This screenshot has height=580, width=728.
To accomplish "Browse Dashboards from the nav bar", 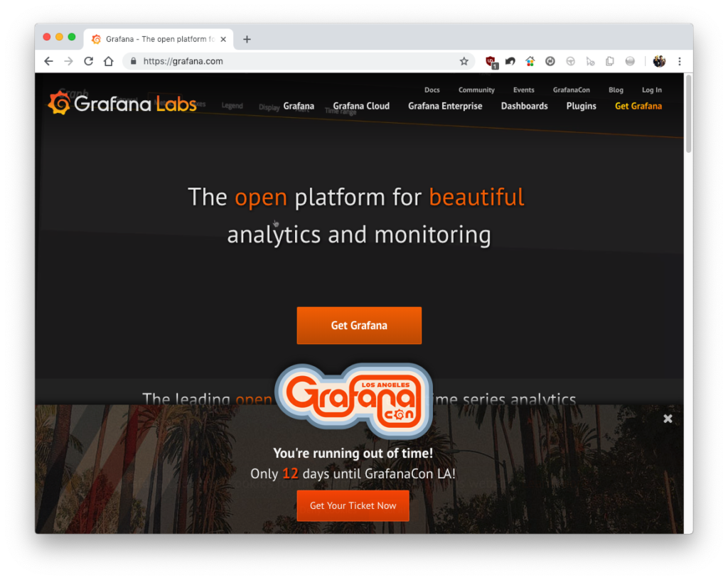I will coord(524,106).
